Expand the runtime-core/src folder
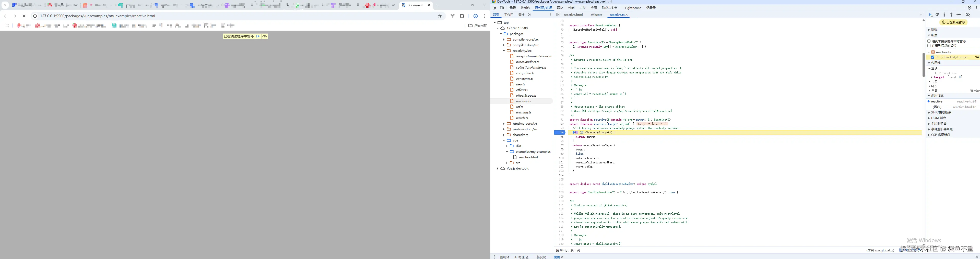The width and height of the screenshot is (980, 259). tap(504, 124)
